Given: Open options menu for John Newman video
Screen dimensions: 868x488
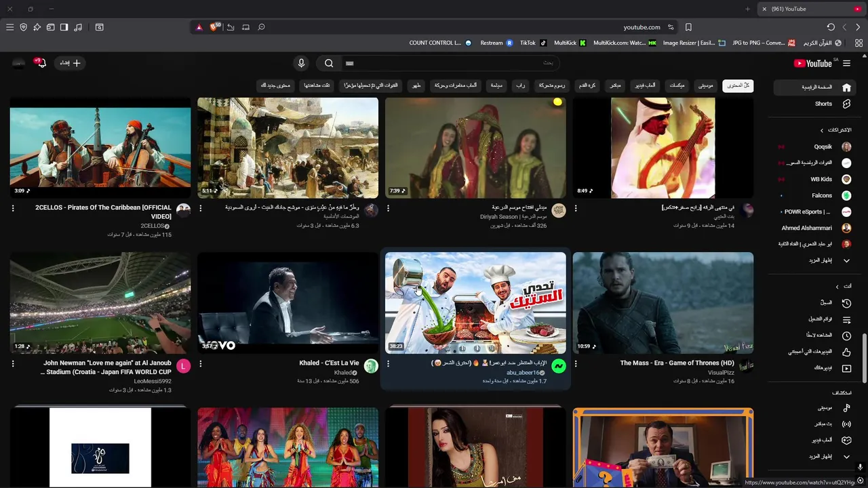Looking at the screenshot, I should (13, 364).
